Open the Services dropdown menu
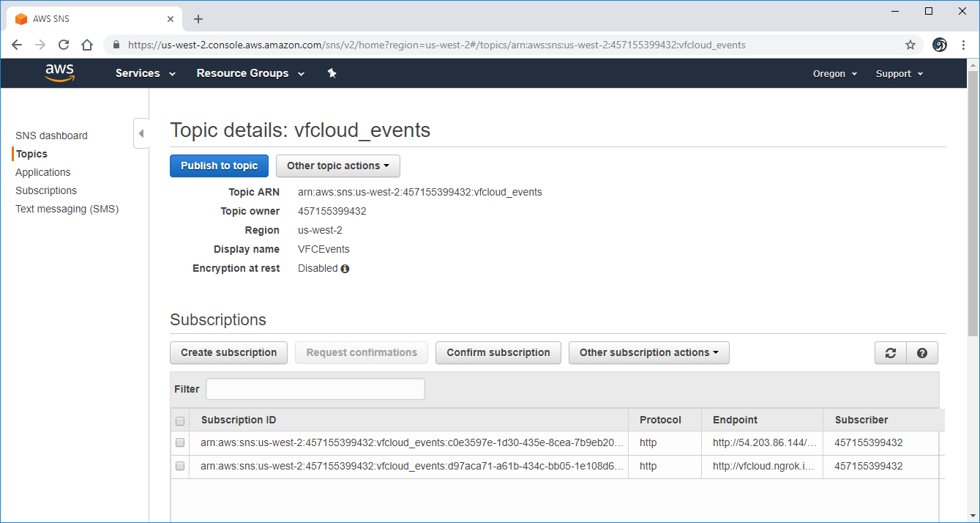Image resolution: width=980 pixels, height=523 pixels. (x=146, y=73)
